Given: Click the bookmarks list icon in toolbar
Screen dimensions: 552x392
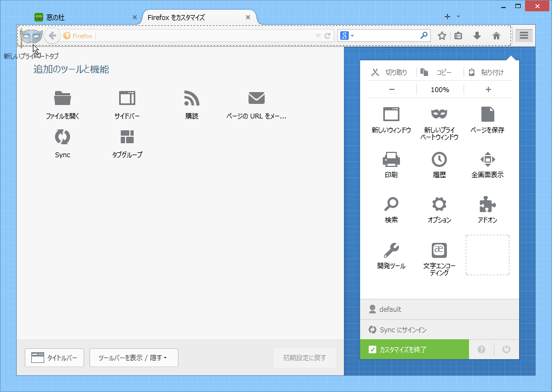Looking at the screenshot, I should (458, 36).
